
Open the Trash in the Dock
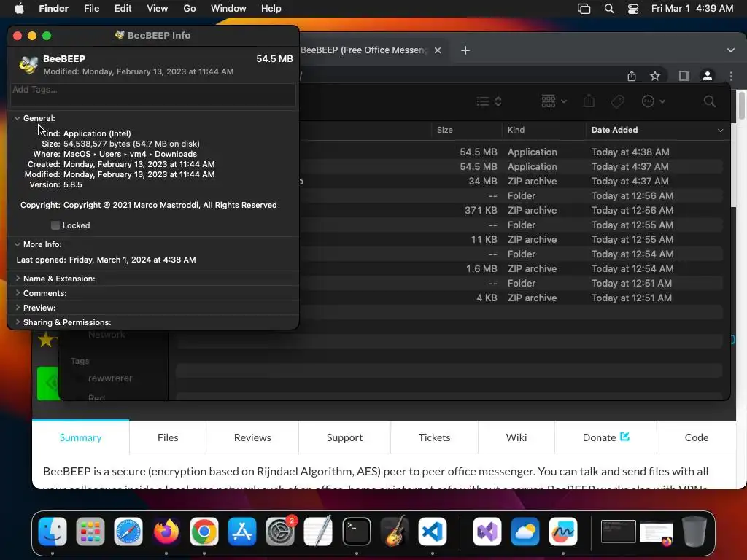click(694, 532)
